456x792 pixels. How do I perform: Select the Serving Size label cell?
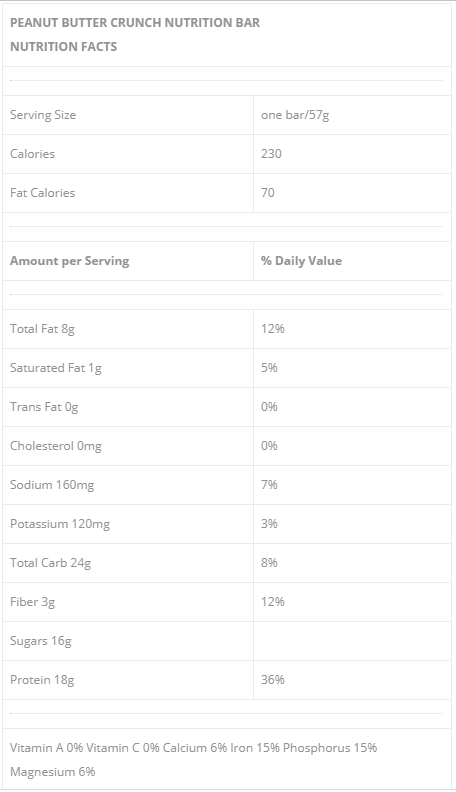[x=128, y=115]
